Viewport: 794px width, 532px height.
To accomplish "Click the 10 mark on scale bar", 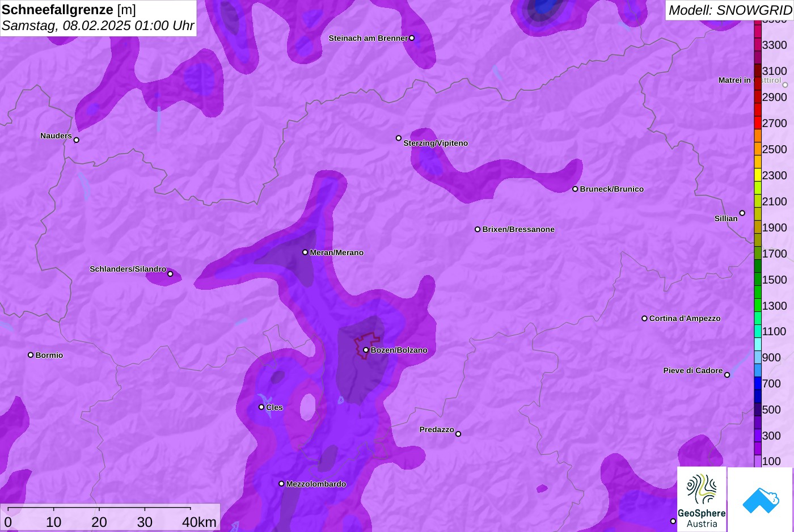I will [x=54, y=522].
